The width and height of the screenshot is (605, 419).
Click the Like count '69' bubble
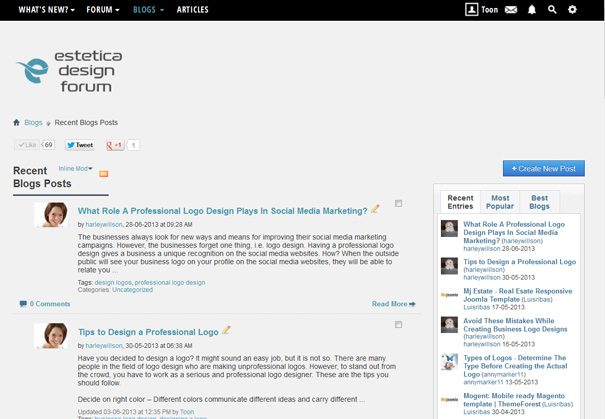[x=48, y=145]
